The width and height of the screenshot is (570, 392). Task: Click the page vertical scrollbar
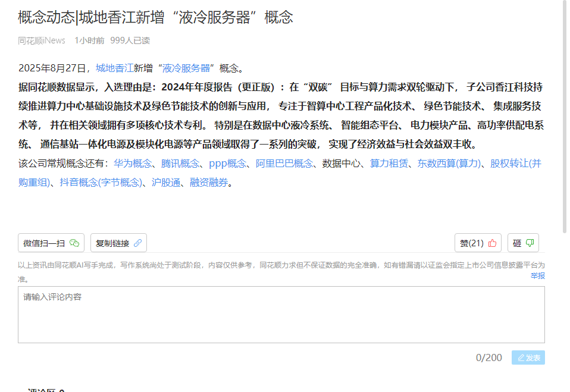click(x=565, y=116)
